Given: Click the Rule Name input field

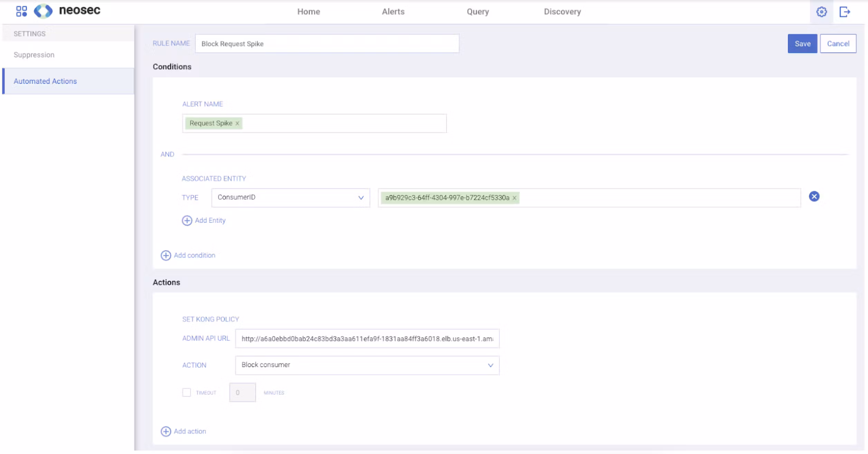Looking at the screenshot, I should pos(327,44).
